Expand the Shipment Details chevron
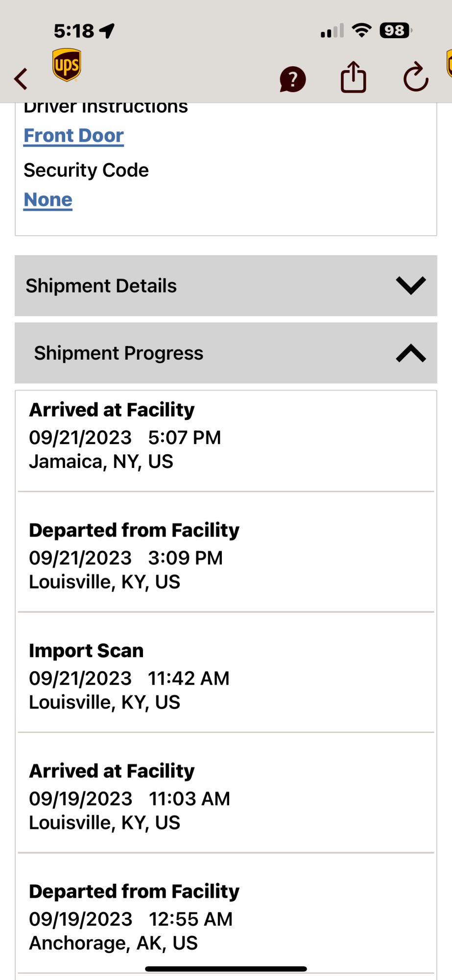Viewport: 452px width, 980px height. click(x=410, y=286)
